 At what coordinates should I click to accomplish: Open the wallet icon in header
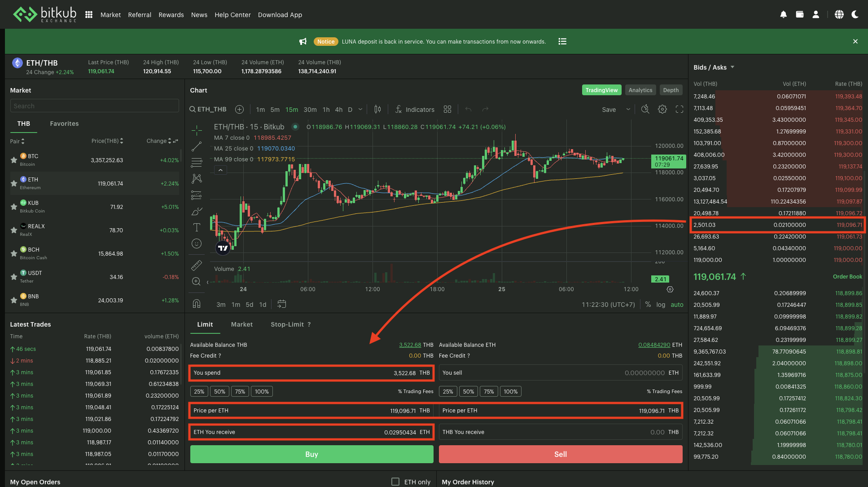[799, 14]
